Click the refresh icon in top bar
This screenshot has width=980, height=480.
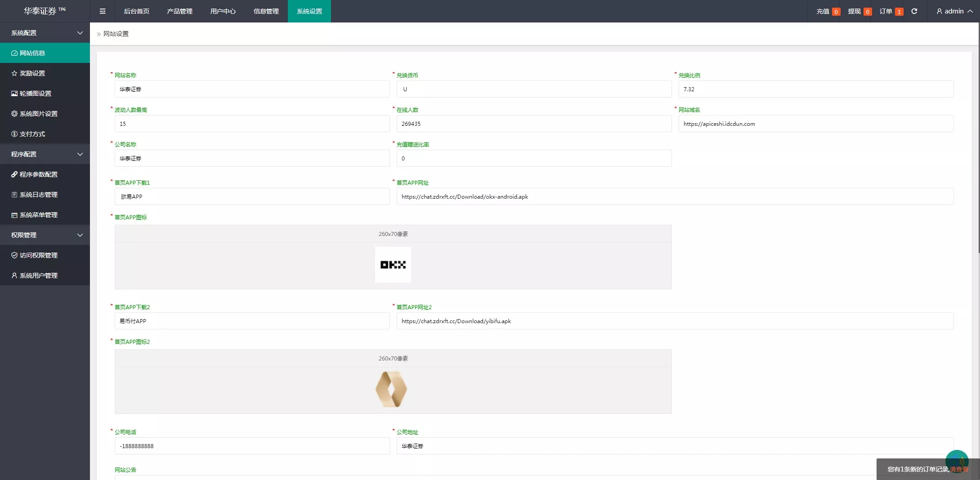coord(914,11)
